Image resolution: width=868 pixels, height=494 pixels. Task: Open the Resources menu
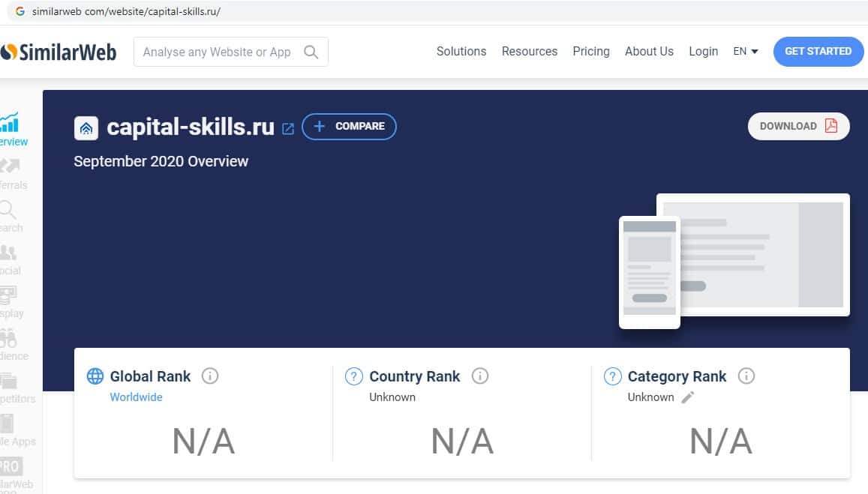530,52
